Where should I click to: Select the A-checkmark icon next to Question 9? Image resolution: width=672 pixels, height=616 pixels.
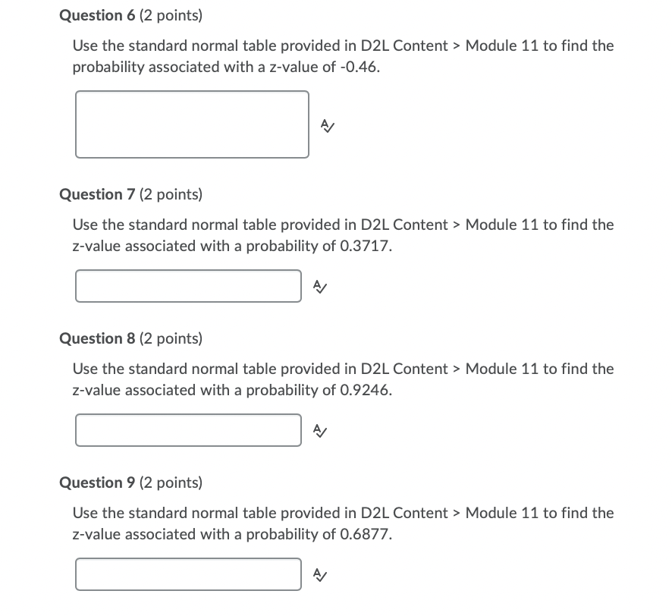coord(319,575)
